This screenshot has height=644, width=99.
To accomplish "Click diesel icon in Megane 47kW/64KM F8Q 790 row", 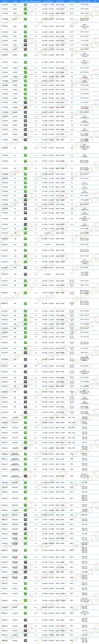I will pyautogui.click(x=25, y=524).
